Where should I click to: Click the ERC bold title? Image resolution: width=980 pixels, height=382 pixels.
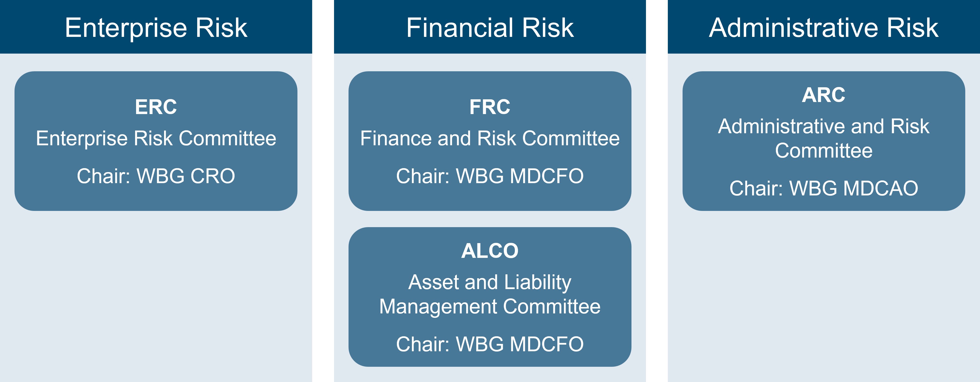coord(156,107)
